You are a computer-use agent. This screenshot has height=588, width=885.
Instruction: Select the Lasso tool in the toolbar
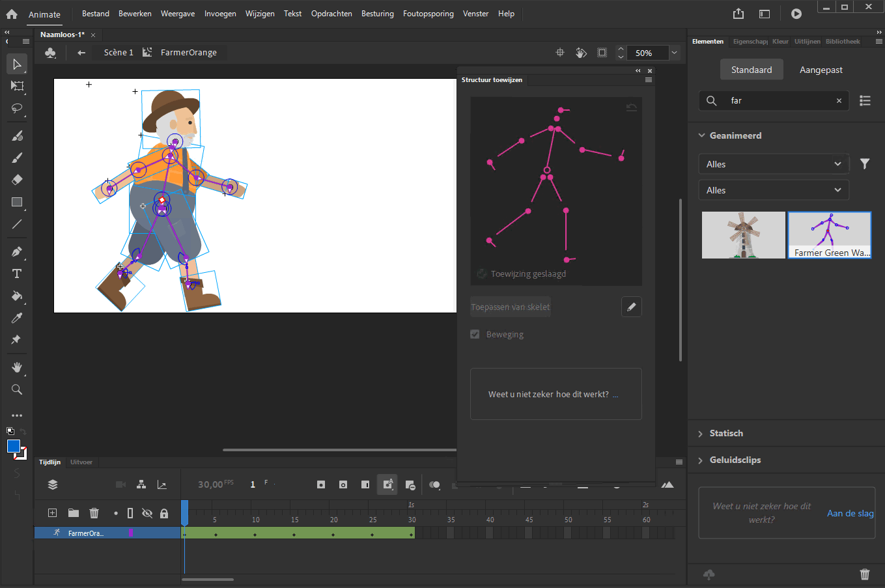(17, 109)
